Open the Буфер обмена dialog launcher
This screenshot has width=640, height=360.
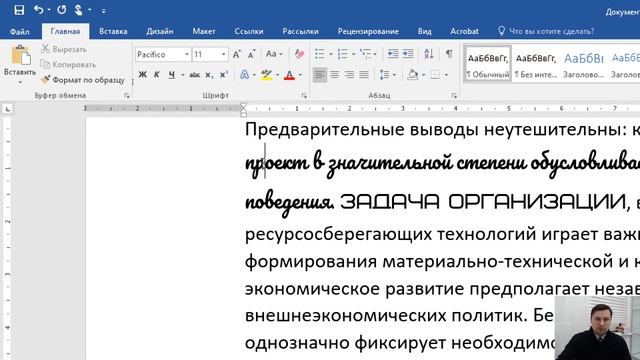127,96
